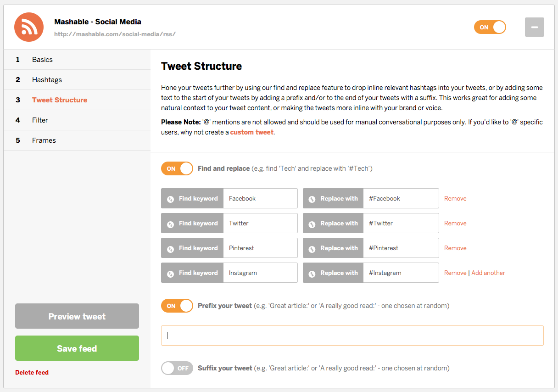The width and height of the screenshot is (558, 392).
Task: Click swap-arrows icon on Facebook Find keyword label
Action: pyautogui.click(x=170, y=198)
